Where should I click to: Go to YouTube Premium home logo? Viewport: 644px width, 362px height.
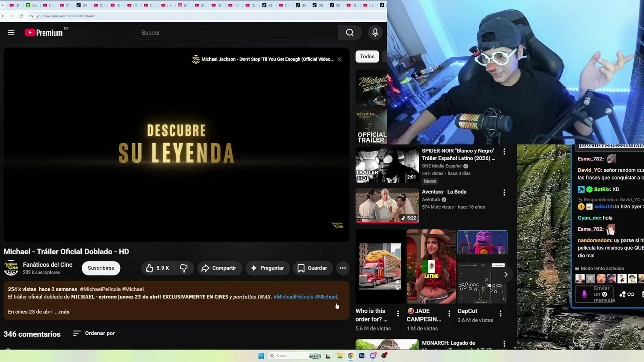44,33
